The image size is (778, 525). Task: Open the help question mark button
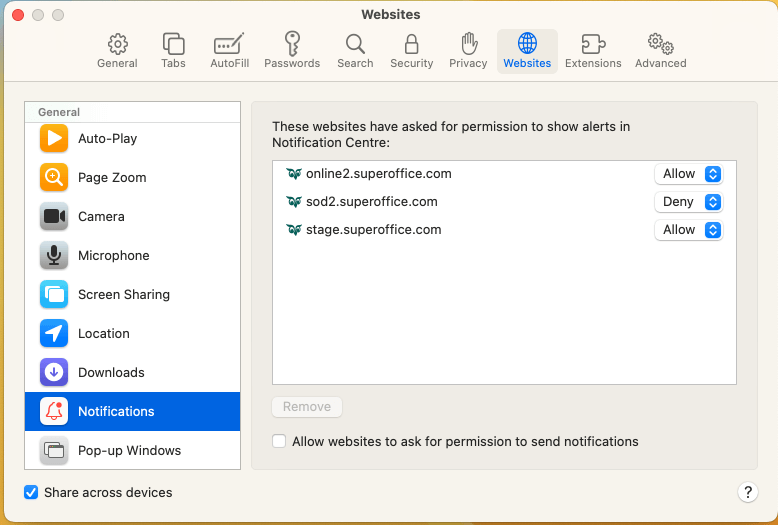(x=747, y=492)
